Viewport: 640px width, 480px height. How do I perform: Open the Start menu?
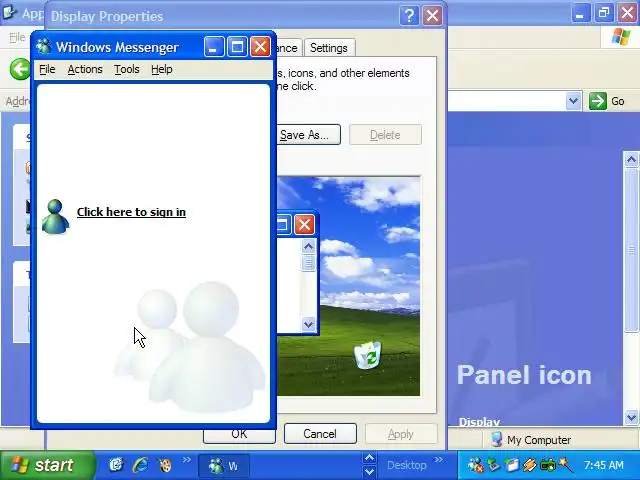(47, 465)
